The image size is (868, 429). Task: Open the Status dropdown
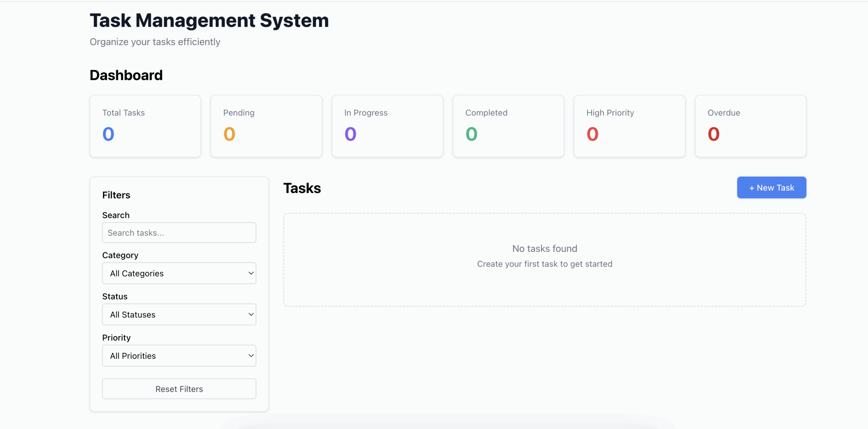click(x=179, y=314)
